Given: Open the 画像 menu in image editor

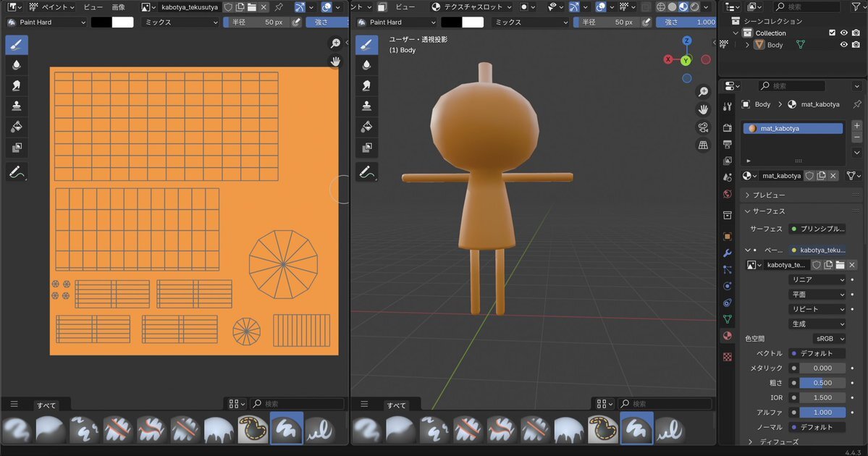Looking at the screenshot, I should point(118,7).
